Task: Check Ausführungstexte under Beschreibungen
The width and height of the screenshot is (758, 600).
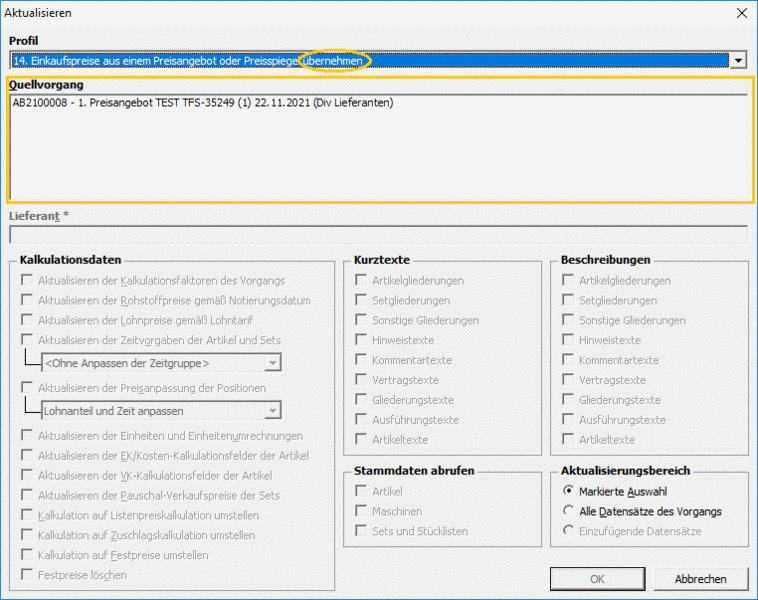Action: (x=568, y=419)
